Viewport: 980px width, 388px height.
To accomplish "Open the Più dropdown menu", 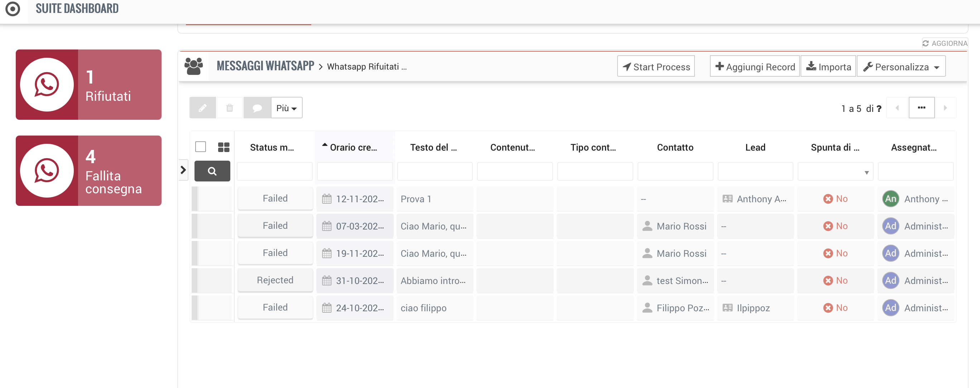I will (x=287, y=108).
